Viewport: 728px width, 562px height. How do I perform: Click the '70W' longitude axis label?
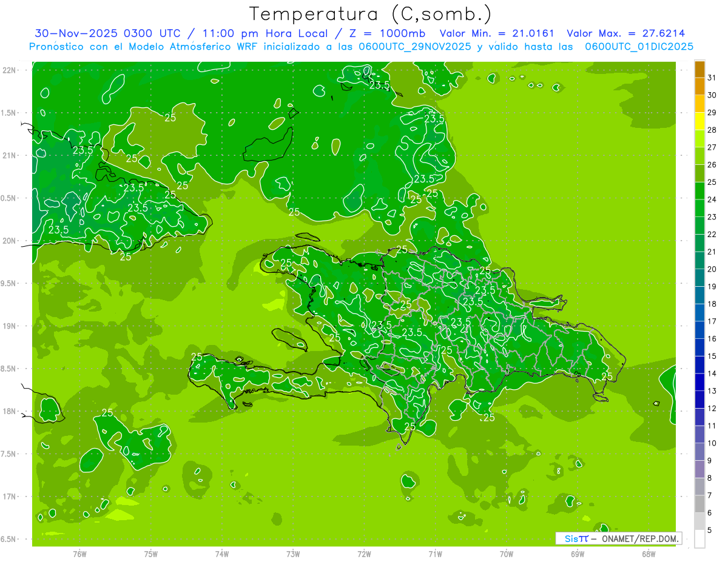(x=507, y=554)
